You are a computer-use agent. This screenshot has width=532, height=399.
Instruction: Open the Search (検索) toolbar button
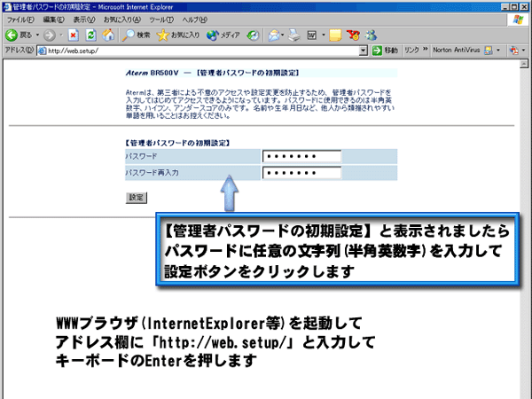tap(136, 35)
